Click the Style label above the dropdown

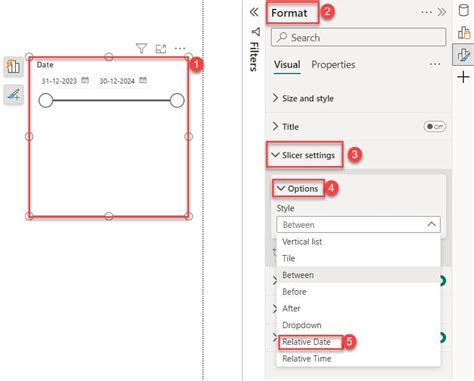(285, 208)
